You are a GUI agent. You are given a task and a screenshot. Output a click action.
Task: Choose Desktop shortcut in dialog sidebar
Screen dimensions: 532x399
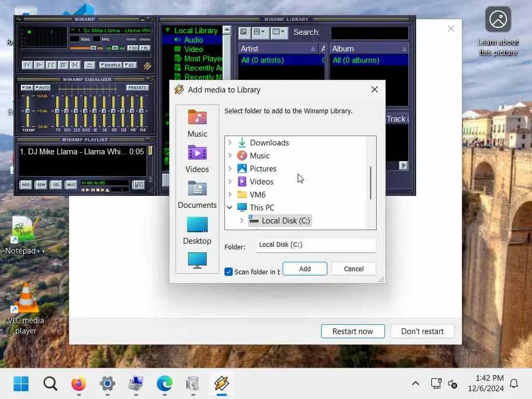[x=197, y=231]
